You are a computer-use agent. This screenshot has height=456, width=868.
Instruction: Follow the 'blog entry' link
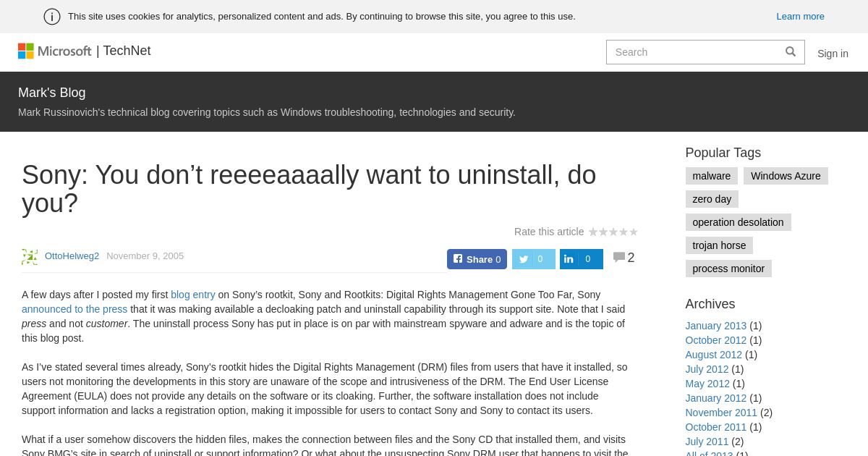tap(193, 295)
